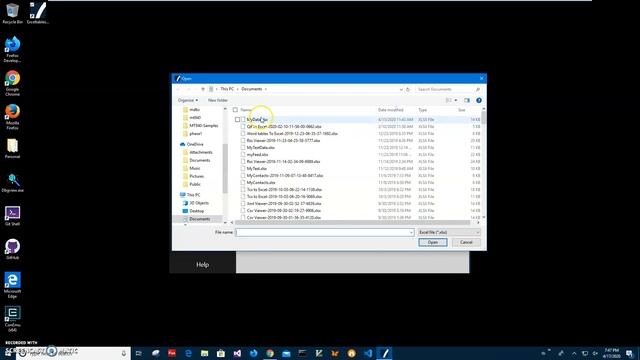Select Recycle Bin on the desktop

click(12, 13)
